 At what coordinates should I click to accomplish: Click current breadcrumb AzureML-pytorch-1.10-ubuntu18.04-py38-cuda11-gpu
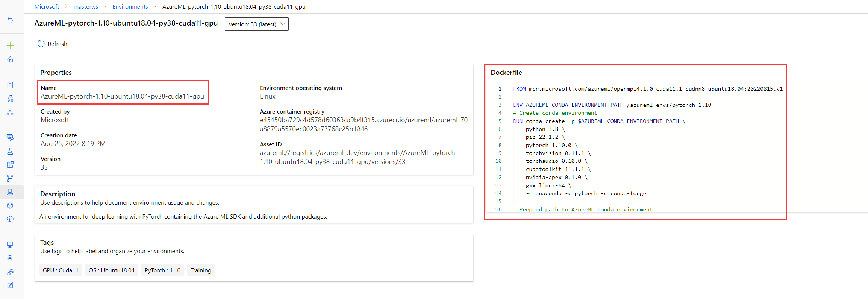coord(234,7)
